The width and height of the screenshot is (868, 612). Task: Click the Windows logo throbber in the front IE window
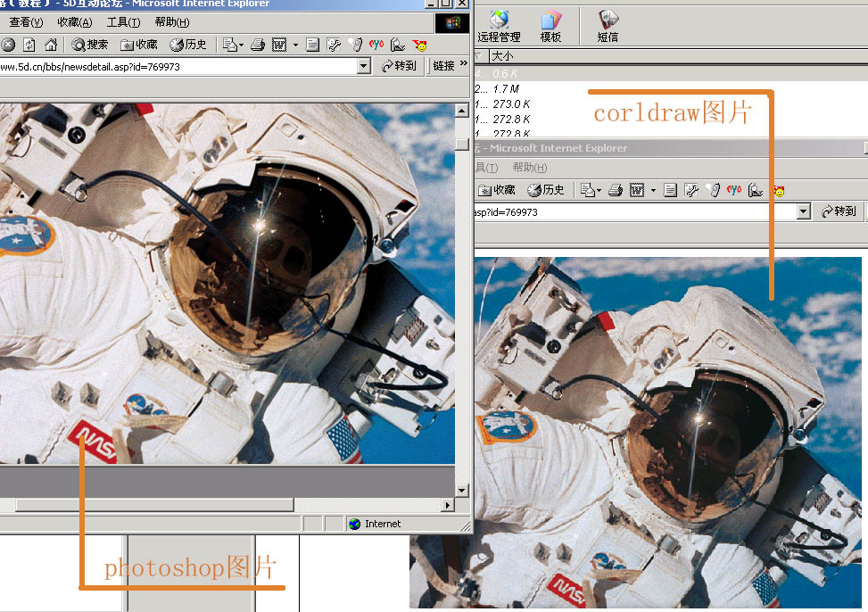pyautogui.click(x=451, y=22)
